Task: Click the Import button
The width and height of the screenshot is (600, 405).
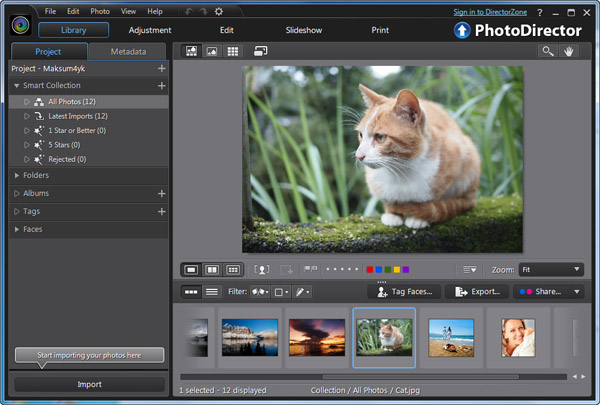Action: point(89,384)
